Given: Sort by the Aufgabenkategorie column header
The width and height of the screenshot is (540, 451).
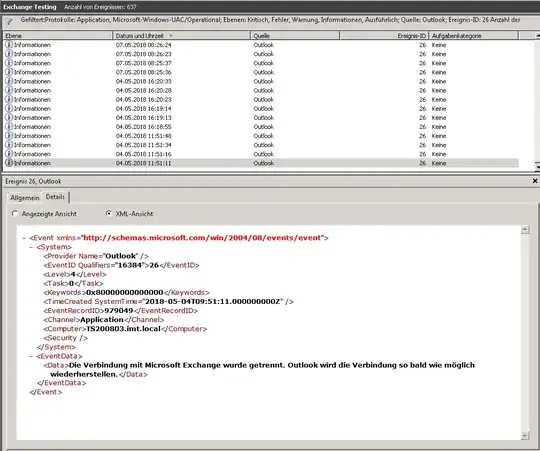Looking at the screenshot, I should pyautogui.click(x=474, y=35).
